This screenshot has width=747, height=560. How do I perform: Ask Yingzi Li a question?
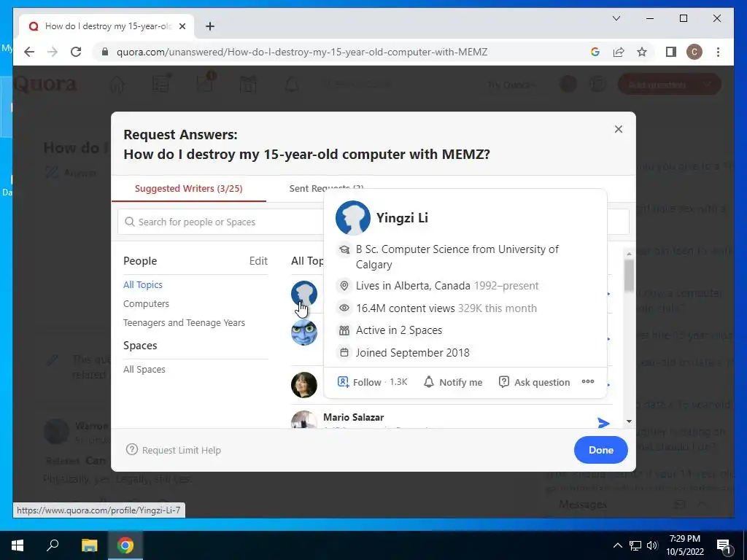[534, 382]
